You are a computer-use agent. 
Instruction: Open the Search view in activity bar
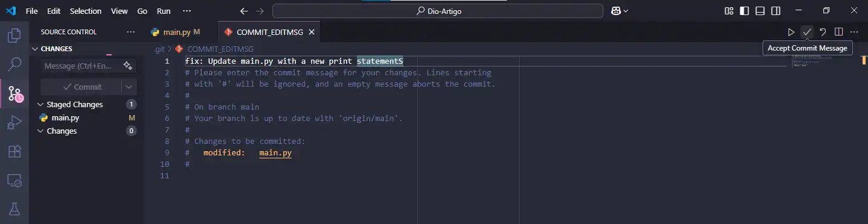(14, 64)
